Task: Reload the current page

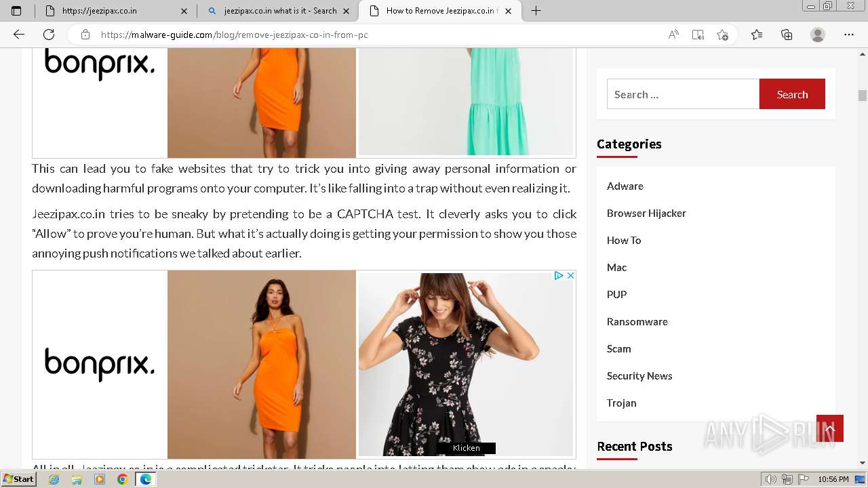Action: coord(49,35)
